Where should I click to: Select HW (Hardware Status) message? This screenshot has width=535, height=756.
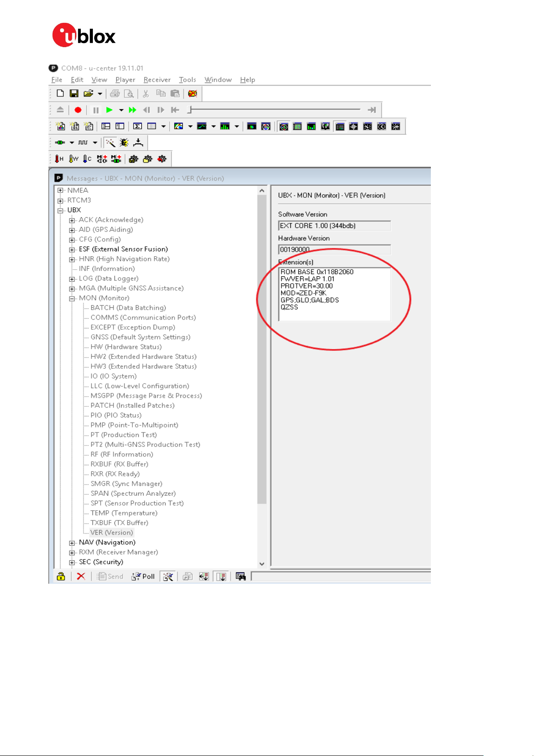pos(126,347)
